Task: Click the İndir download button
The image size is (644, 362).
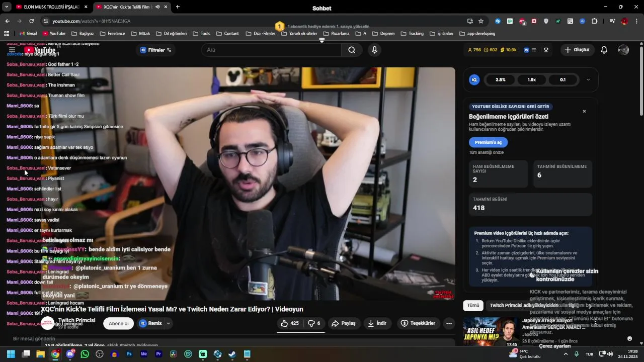Action: pos(377,323)
